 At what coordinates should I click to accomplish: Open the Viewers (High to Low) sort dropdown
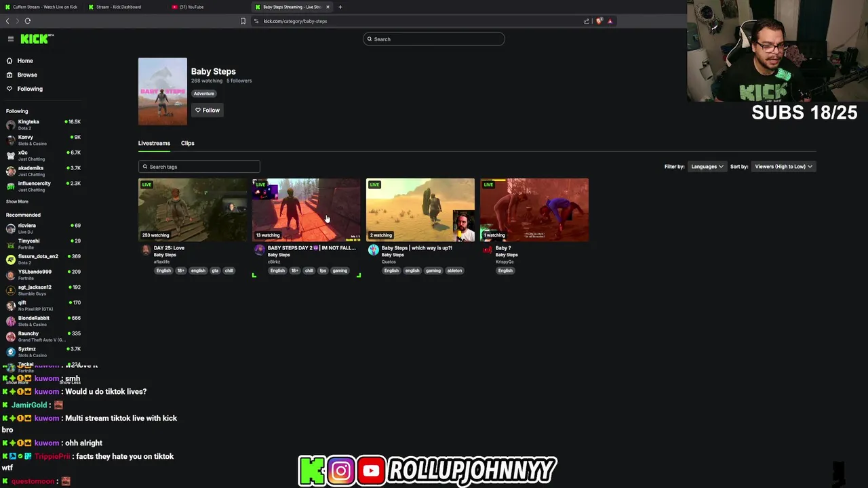pyautogui.click(x=784, y=167)
